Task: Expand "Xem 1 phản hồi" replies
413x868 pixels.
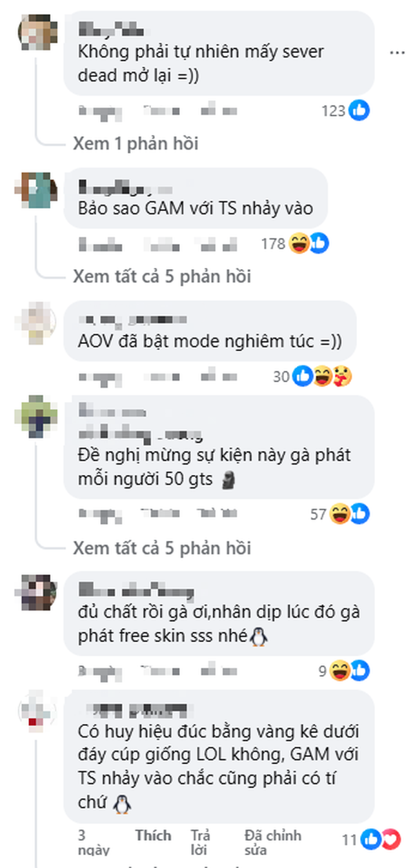Action: click(136, 143)
